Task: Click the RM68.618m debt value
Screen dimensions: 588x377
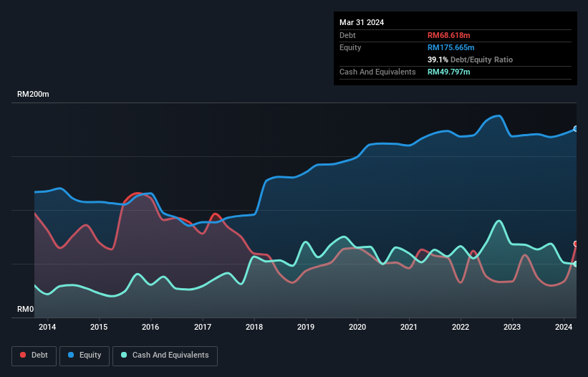Action: (x=448, y=35)
